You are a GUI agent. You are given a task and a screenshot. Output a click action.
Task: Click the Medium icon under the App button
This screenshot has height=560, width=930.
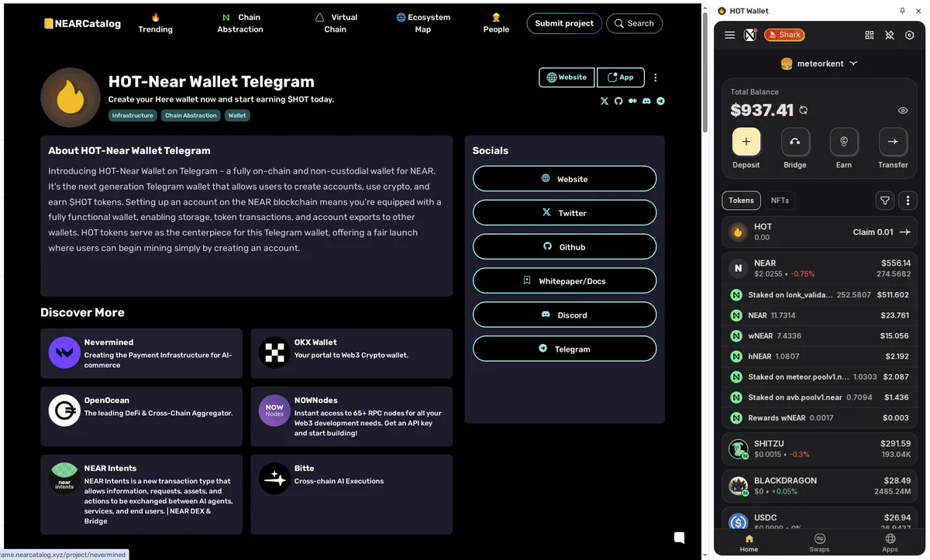pyautogui.click(x=632, y=101)
